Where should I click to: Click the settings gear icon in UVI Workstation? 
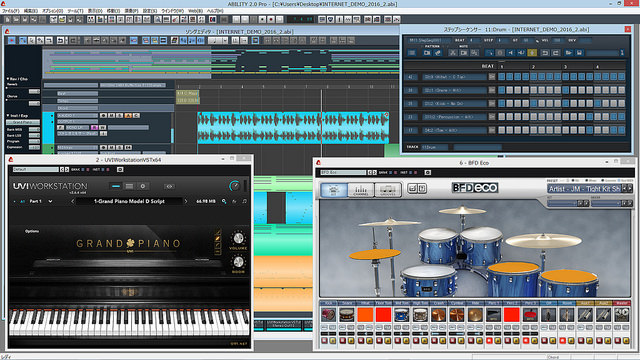coord(142,186)
